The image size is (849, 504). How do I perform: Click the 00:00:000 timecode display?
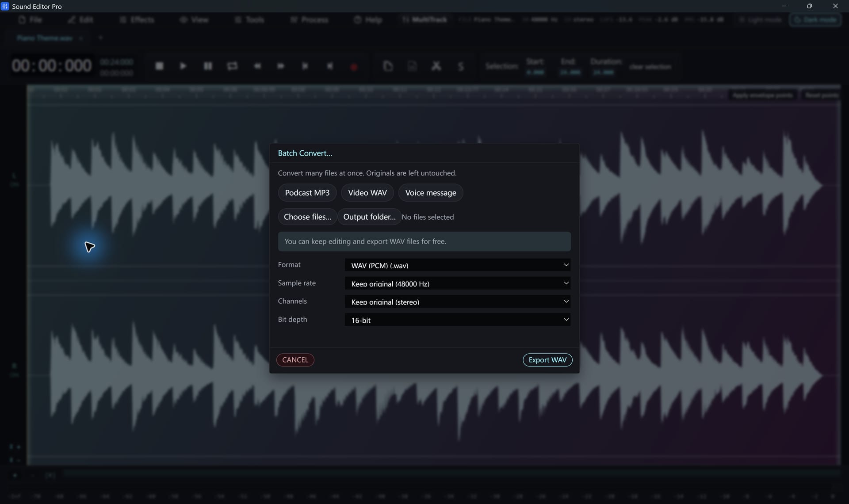pyautogui.click(x=52, y=66)
